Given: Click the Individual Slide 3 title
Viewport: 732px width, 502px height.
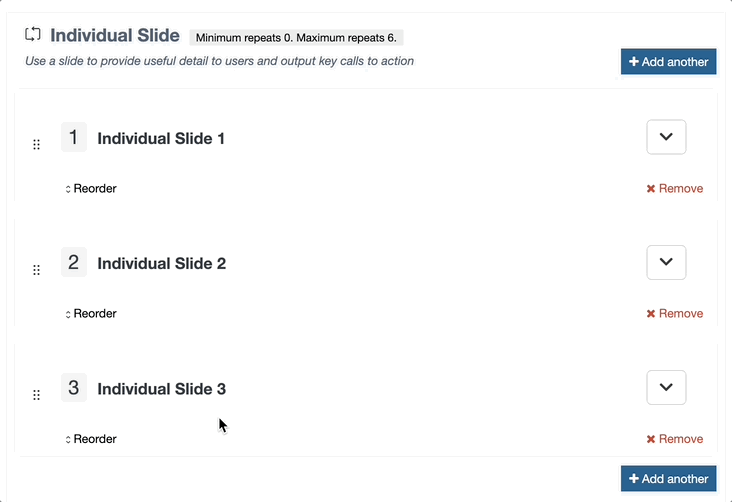Looking at the screenshot, I should pyautogui.click(x=161, y=388).
